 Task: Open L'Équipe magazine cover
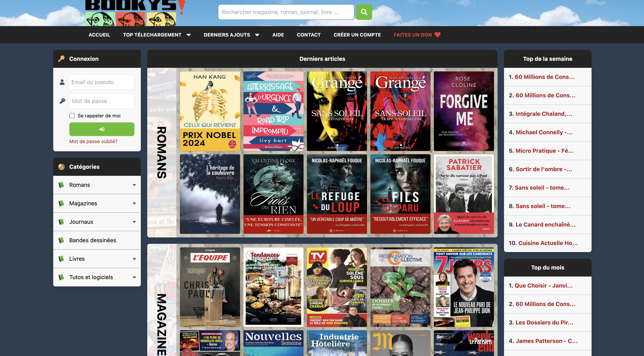tap(210, 287)
